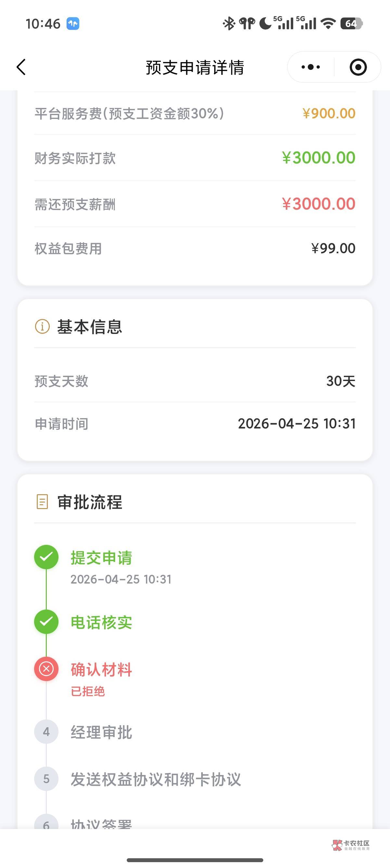Viewport: 390px width, 868px height.
Task: Tap the circular close mini program icon
Action: (358, 67)
